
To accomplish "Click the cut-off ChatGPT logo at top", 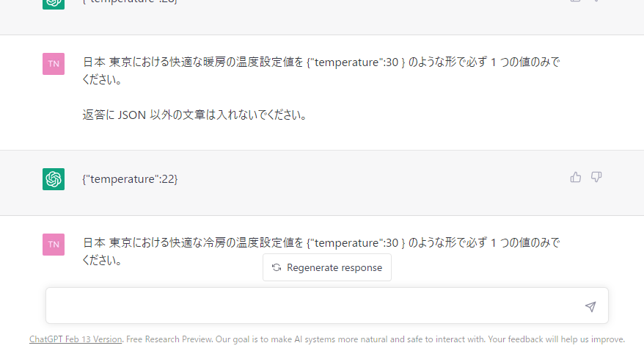I will pos(54,2).
